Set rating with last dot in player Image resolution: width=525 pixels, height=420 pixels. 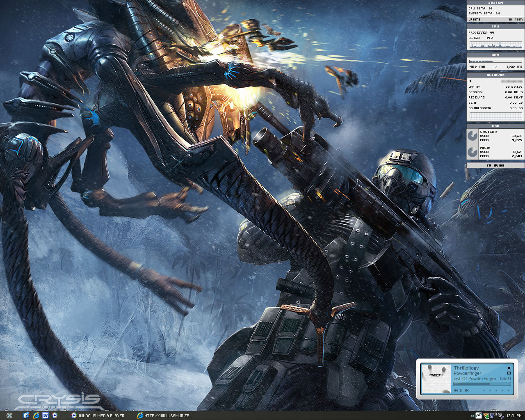coord(509,390)
